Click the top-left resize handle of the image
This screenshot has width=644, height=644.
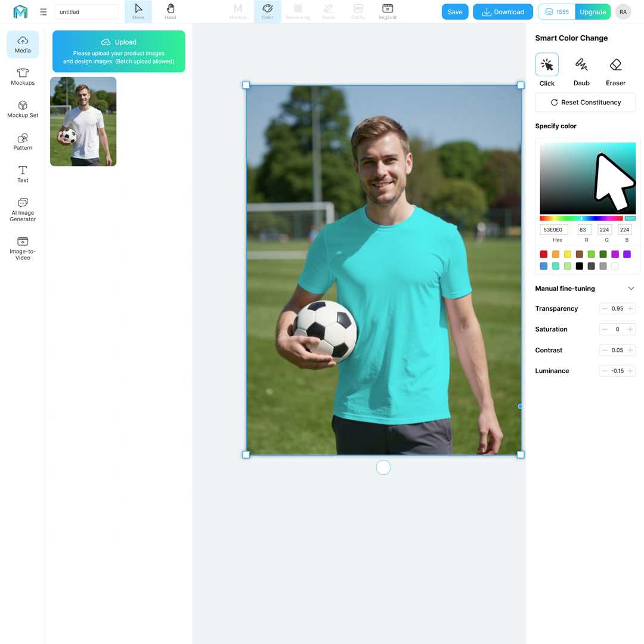pos(246,85)
